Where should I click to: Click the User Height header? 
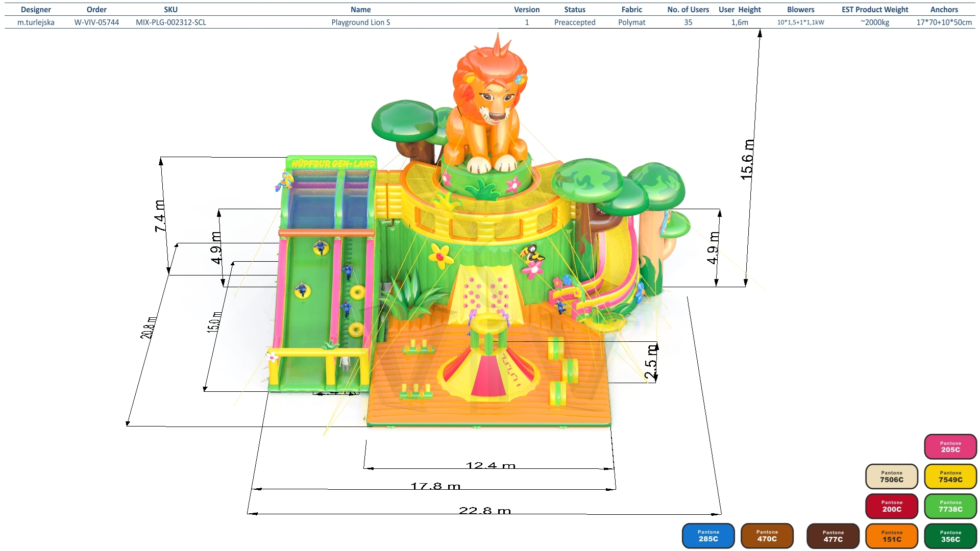pyautogui.click(x=740, y=10)
